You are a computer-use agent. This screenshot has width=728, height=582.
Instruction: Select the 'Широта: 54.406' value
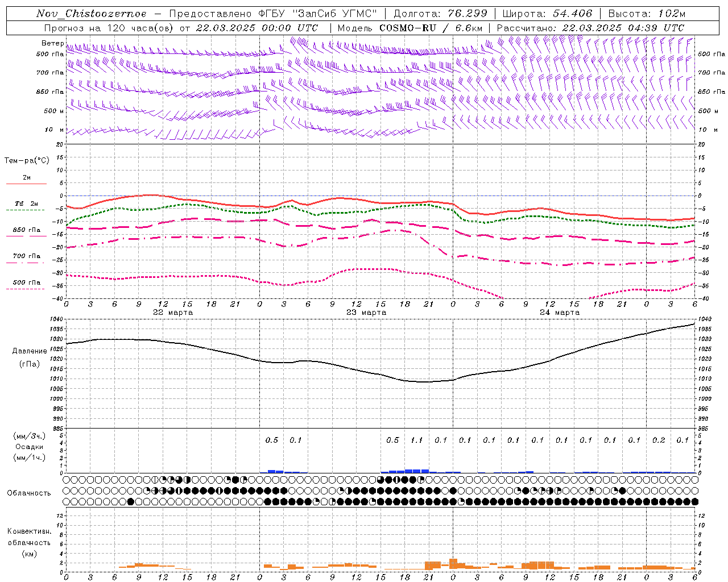click(547, 14)
